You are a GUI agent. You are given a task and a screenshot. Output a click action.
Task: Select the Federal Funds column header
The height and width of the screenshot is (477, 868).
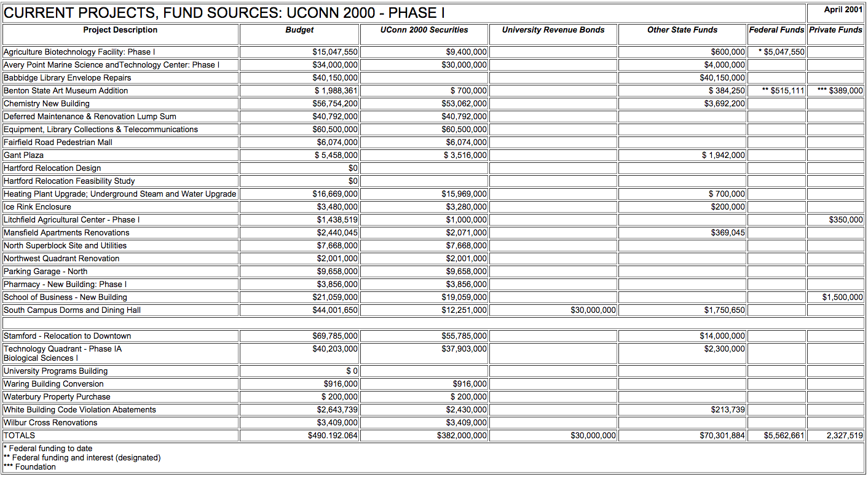776,30
